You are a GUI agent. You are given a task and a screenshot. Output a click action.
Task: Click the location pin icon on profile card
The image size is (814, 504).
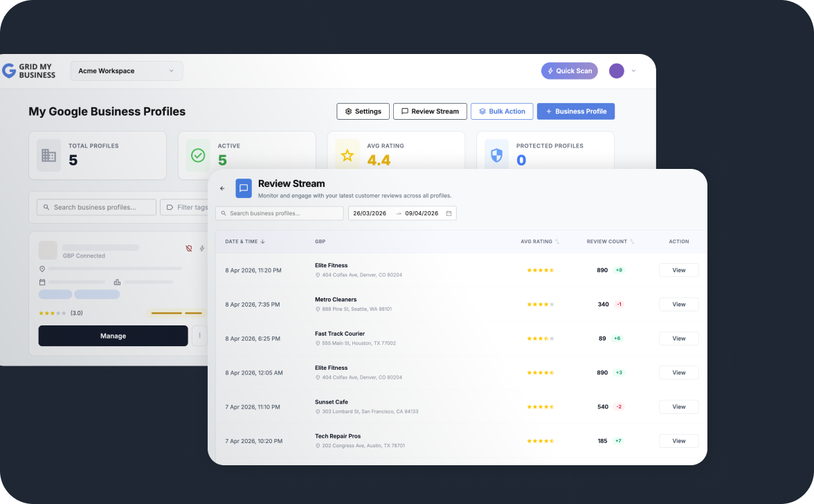click(42, 269)
